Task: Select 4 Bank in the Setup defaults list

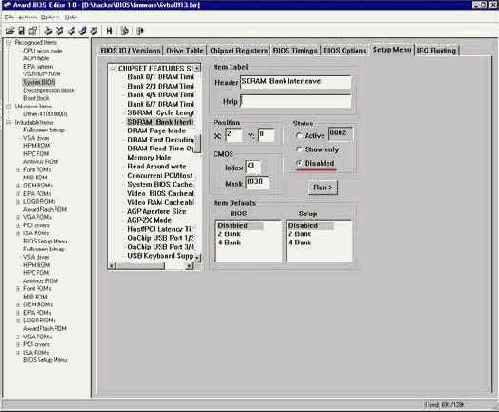Action: [299, 242]
